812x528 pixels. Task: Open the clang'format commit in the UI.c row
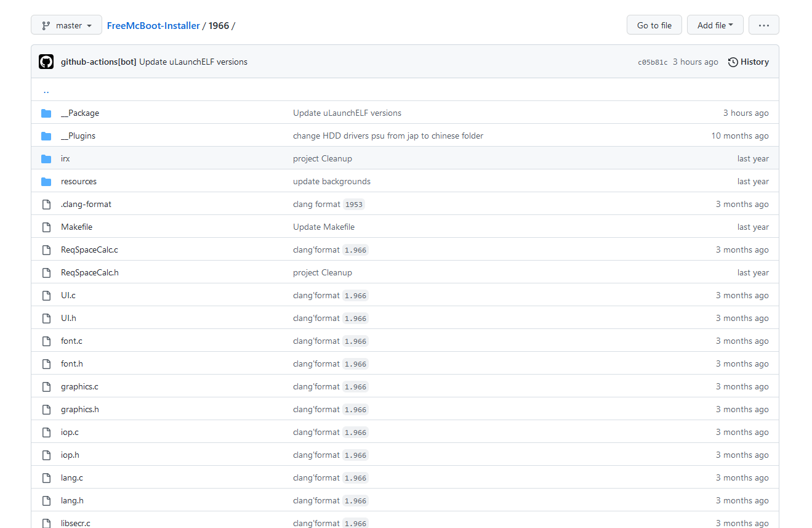click(316, 295)
